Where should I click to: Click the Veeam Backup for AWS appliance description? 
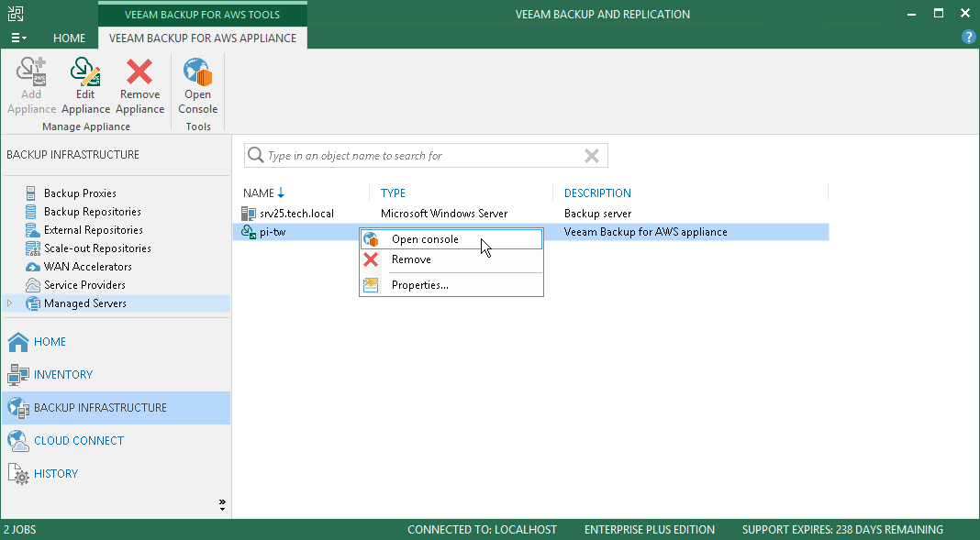(646, 232)
